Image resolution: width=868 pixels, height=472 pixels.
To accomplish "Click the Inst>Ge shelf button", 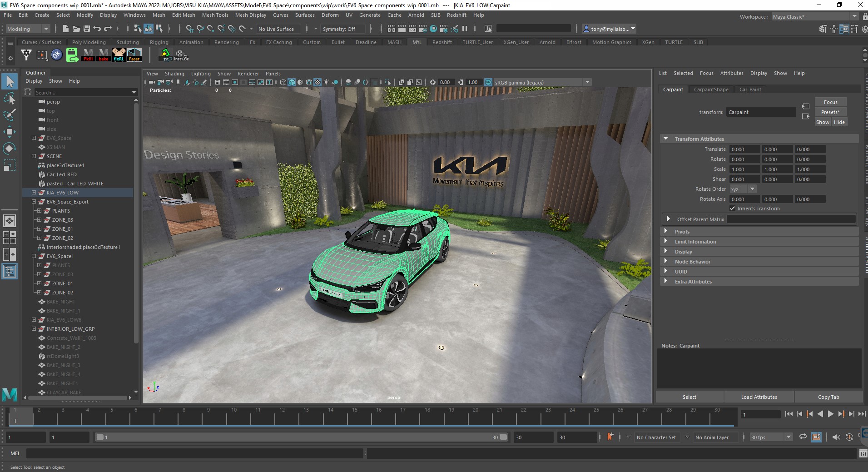I will coord(181,55).
